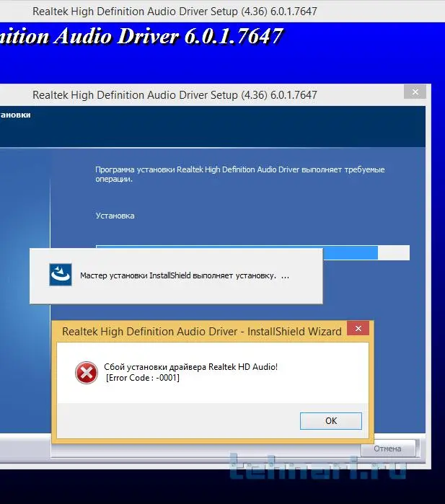445x504 pixels.
Task: Click the installation progress bar
Action: [252, 252]
